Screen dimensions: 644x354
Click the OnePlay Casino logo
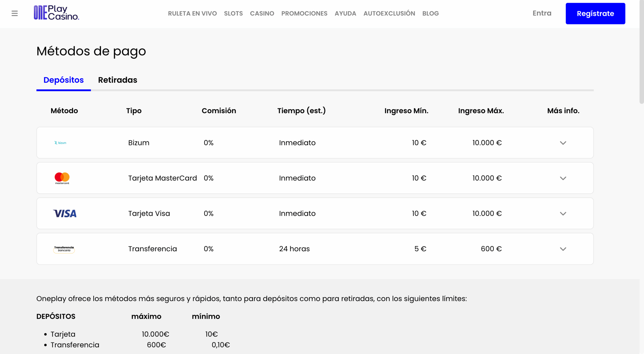pos(56,13)
